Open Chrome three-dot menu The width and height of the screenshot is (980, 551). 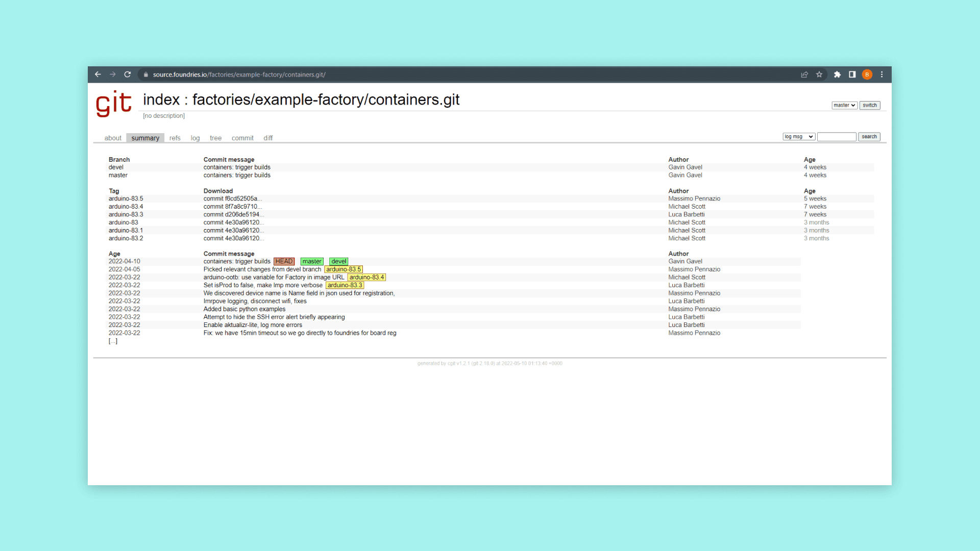[x=881, y=74]
